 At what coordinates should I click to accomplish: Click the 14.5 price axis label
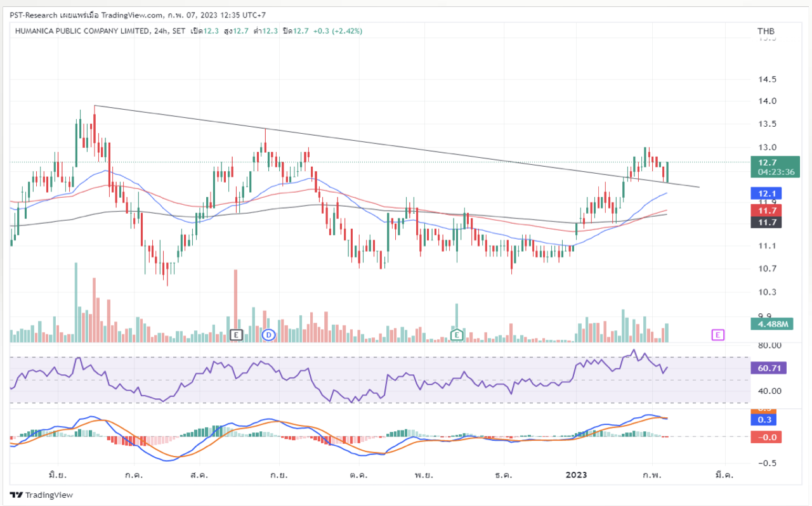coord(768,79)
